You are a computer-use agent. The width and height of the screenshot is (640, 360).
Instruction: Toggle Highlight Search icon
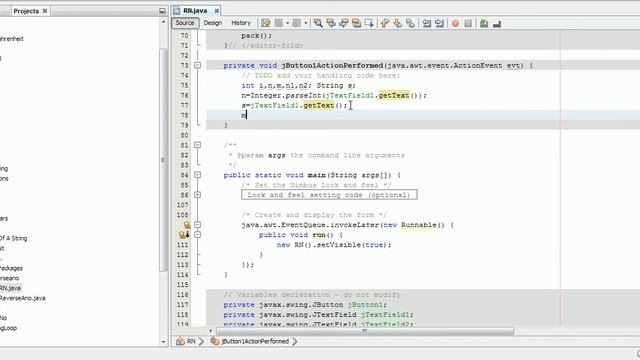pyautogui.click(x=356, y=23)
